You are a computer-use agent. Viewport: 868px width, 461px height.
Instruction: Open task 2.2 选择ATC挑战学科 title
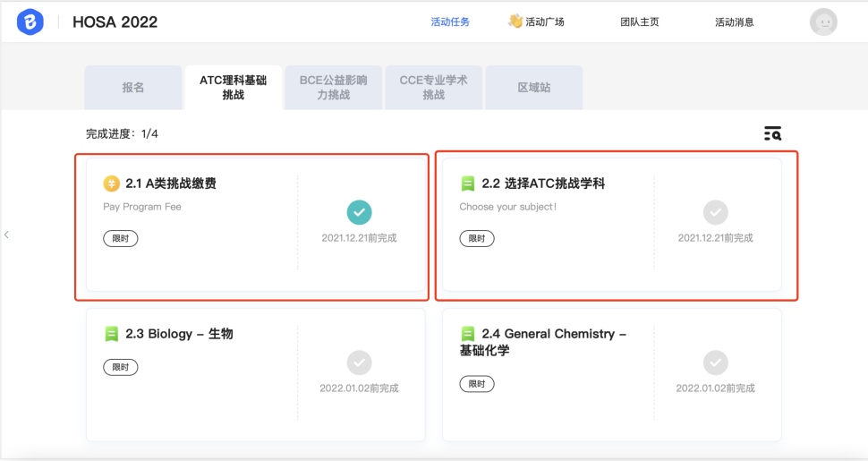pos(543,184)
